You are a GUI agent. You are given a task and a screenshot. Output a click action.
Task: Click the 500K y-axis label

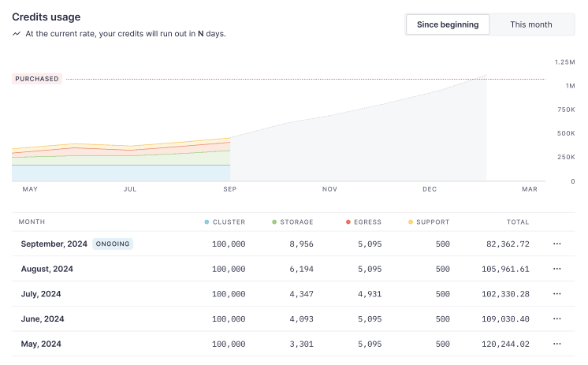pyautogui.click(x=566, y=133)
